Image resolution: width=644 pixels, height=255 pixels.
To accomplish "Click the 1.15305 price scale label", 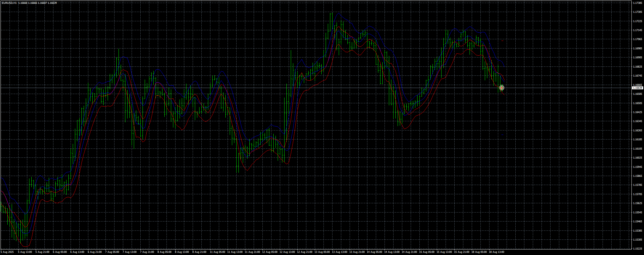I will (638, 240).
